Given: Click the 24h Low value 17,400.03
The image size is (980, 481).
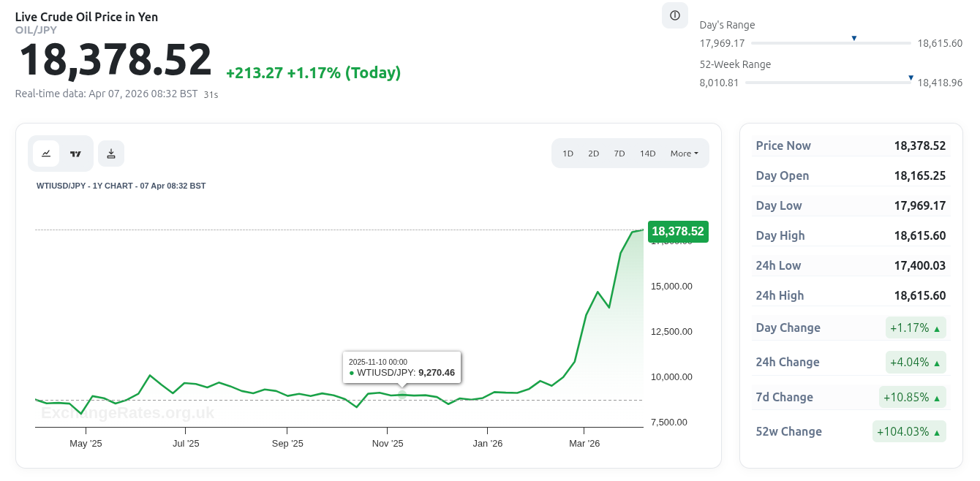Looking at the screenshot, I should coord(920,265).
